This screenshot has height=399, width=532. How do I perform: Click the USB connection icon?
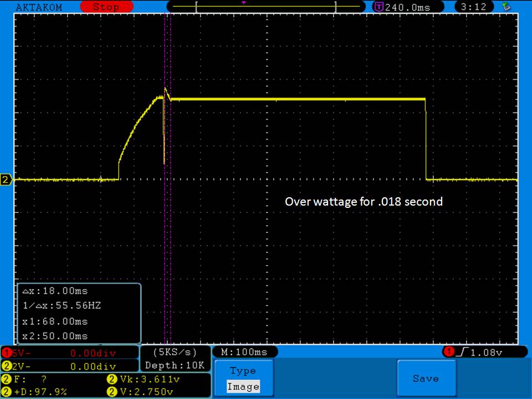point(506,7)
